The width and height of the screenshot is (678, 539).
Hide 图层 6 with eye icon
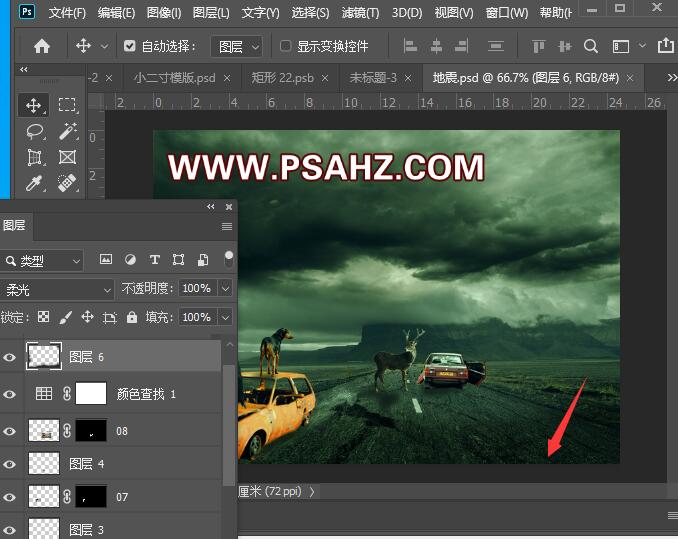tap(10, 357)
